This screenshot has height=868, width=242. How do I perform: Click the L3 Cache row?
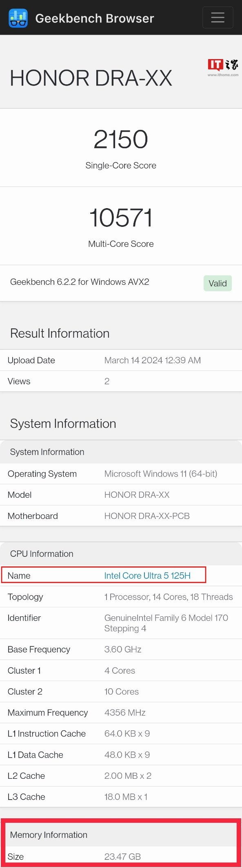pyautogui.click(x=121, y=797)
